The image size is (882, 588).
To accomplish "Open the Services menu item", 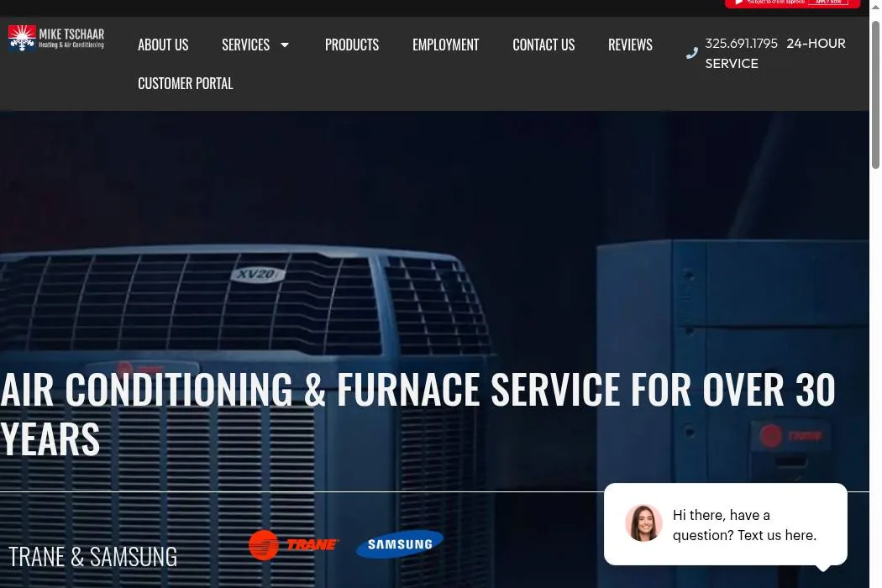I will pos(246,45).
